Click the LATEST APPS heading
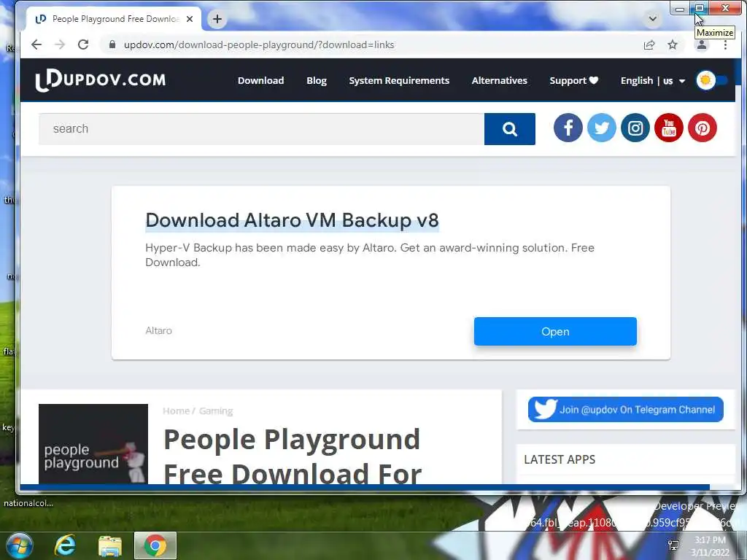This screenshot has width=747, height=560. (x=560, y=459)
